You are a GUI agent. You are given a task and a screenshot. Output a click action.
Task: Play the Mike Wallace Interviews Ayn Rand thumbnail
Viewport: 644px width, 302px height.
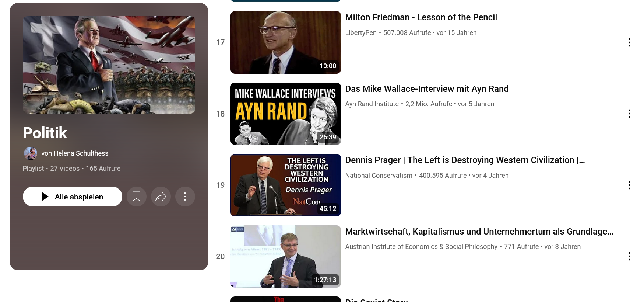click(286, 114)
